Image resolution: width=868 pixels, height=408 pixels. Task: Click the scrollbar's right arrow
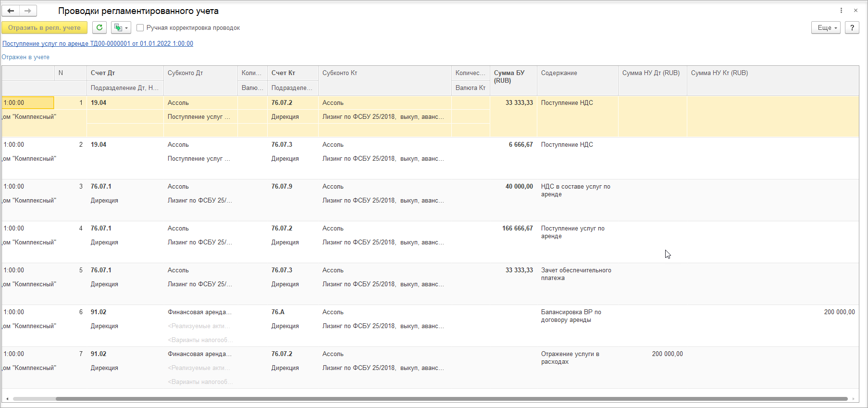[854, 398]
